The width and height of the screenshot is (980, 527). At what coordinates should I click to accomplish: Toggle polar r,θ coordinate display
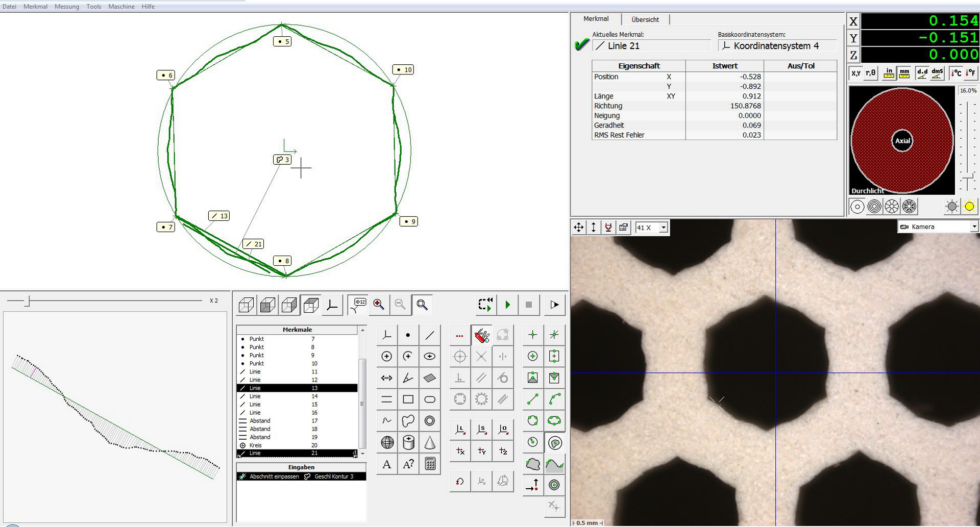871,73
